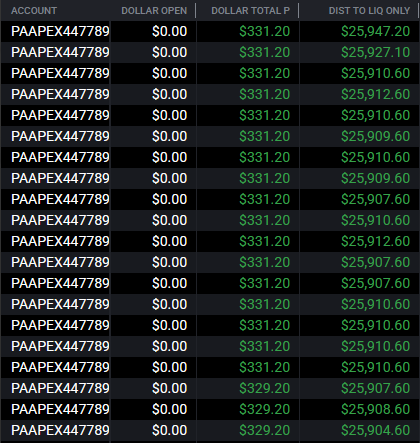Click $0.00 in the $25,908.60 row
The width and height of the screenshot is (420, 443).
[x=170, y=409]
